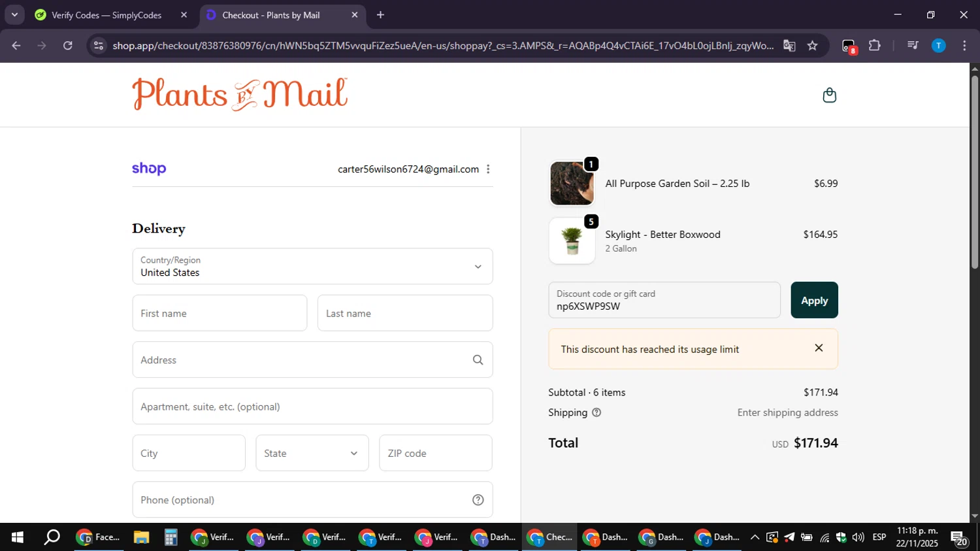Screen dimensions: 980x551
Task: Click the email carter56wilson6724@gmail.com
Action: [408, 169]
